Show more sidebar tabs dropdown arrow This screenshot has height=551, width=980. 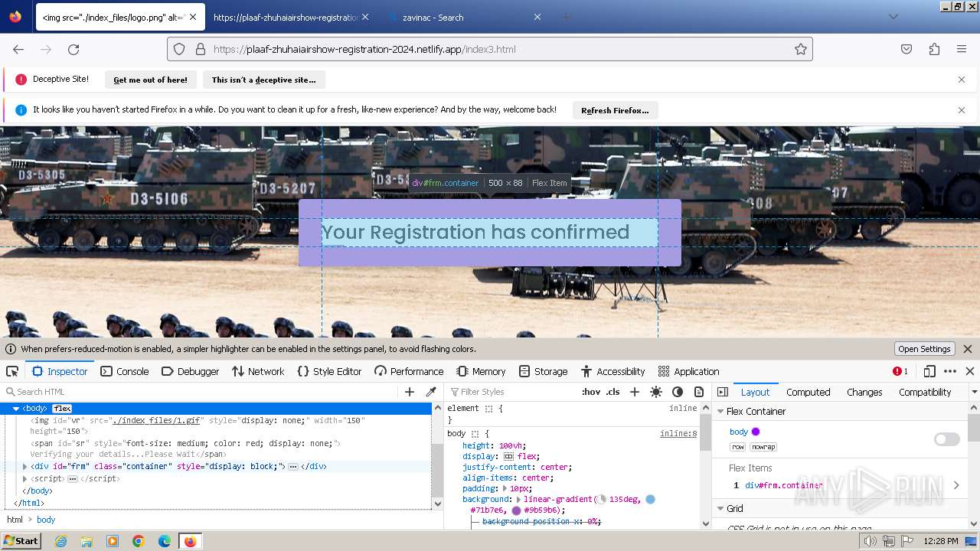[x=974, y=392]
